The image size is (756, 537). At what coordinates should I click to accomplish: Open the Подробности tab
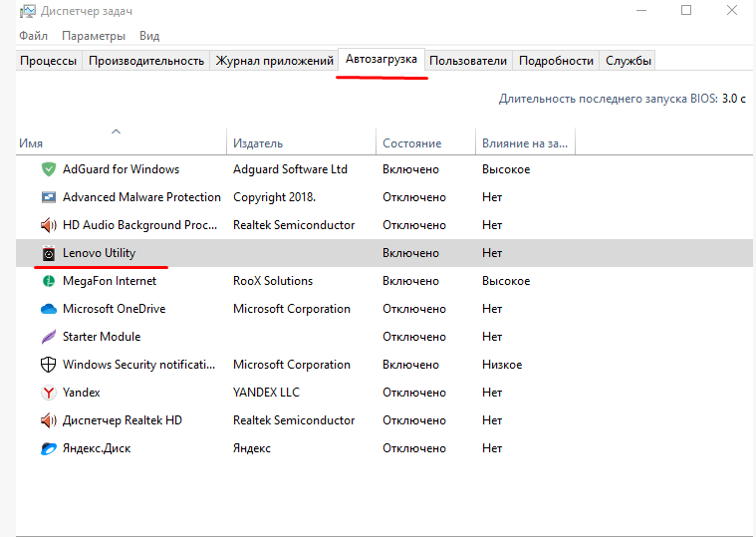(556, 61)
